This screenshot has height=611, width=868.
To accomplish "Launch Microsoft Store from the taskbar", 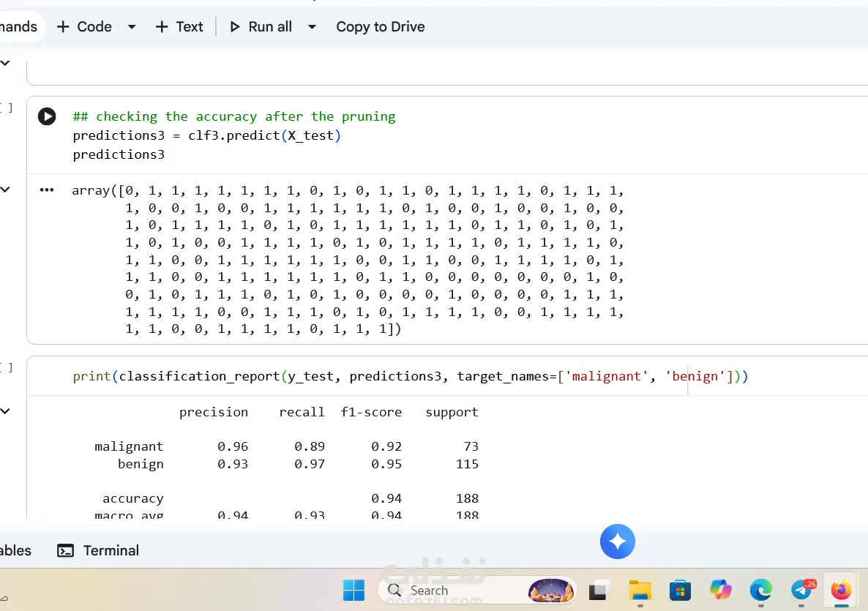I will click(x=681, y=591).
